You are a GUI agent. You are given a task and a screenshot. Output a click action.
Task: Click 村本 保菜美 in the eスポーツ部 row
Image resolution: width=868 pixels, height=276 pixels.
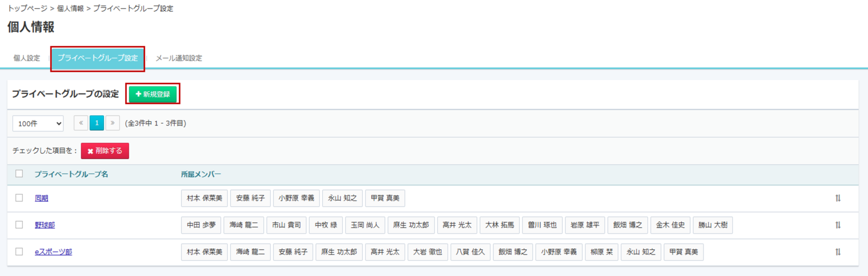coord(205,252)
